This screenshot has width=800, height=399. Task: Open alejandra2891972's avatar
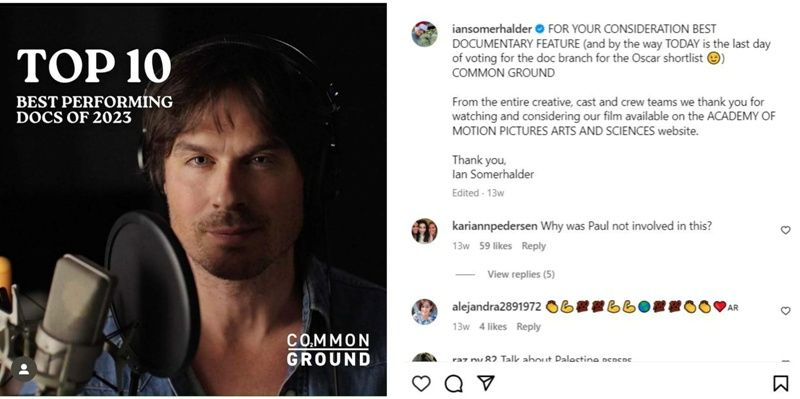[x=424, y=312]
